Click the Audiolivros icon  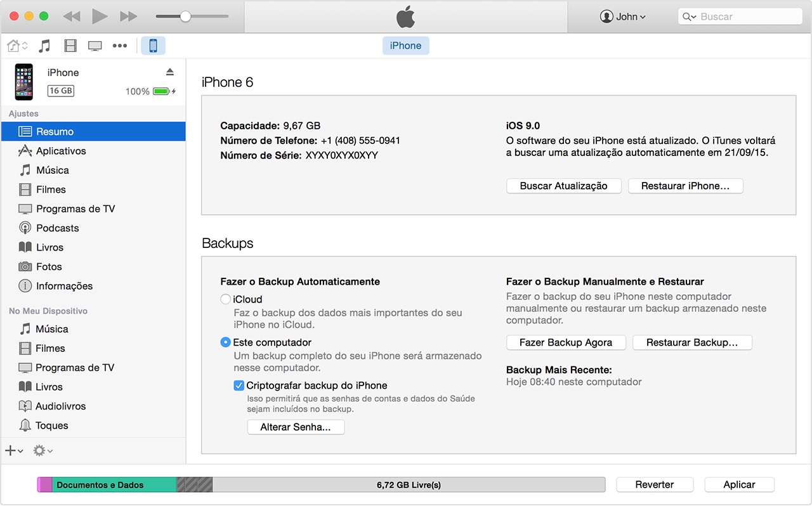(25, 406)
